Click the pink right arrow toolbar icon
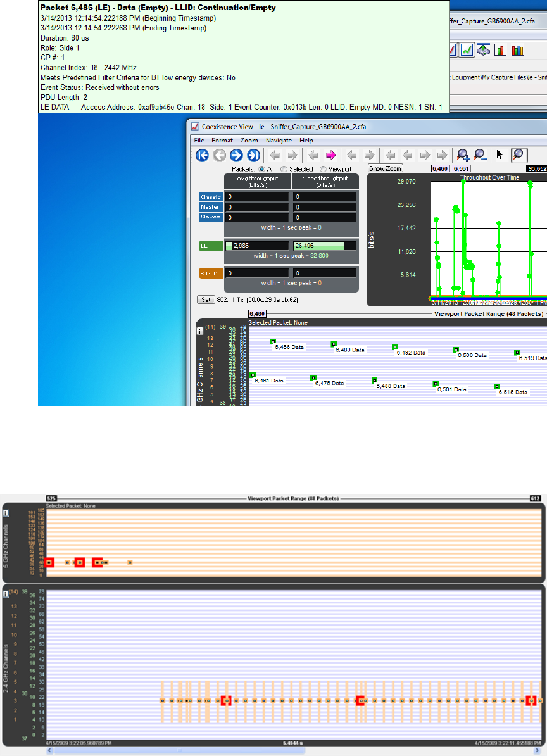The width and height of the screenshot is (547, 756). click(330, 155)
